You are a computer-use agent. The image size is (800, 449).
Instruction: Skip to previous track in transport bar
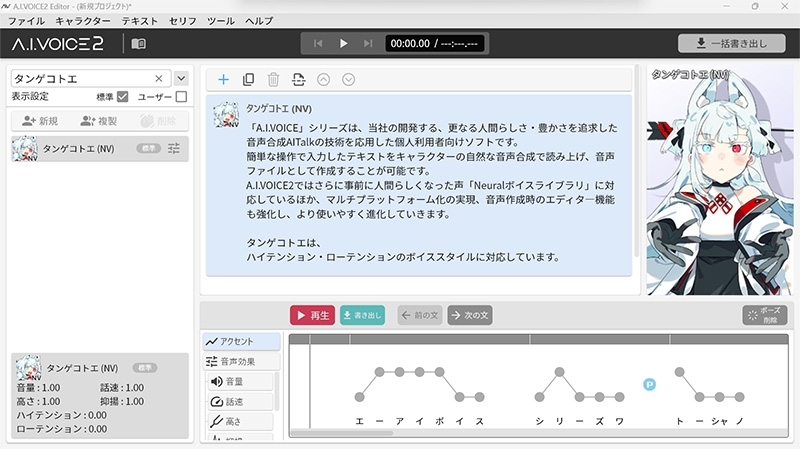pyautogui.click(x=318, y=43)
